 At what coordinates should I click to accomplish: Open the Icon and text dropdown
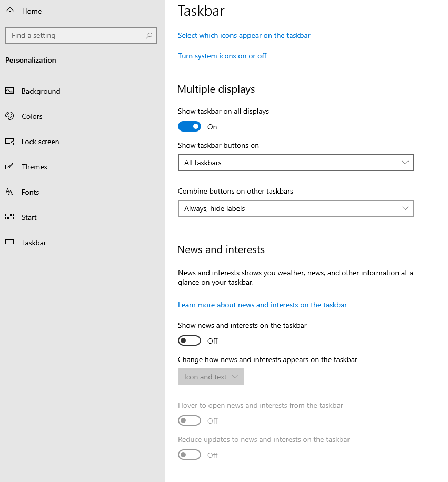211,377
